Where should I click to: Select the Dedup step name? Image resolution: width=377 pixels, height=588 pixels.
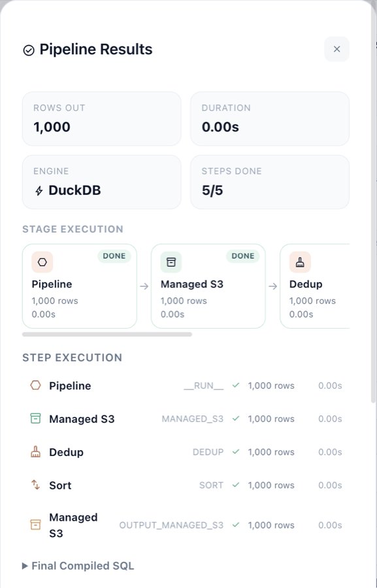(x=67, y=452)
